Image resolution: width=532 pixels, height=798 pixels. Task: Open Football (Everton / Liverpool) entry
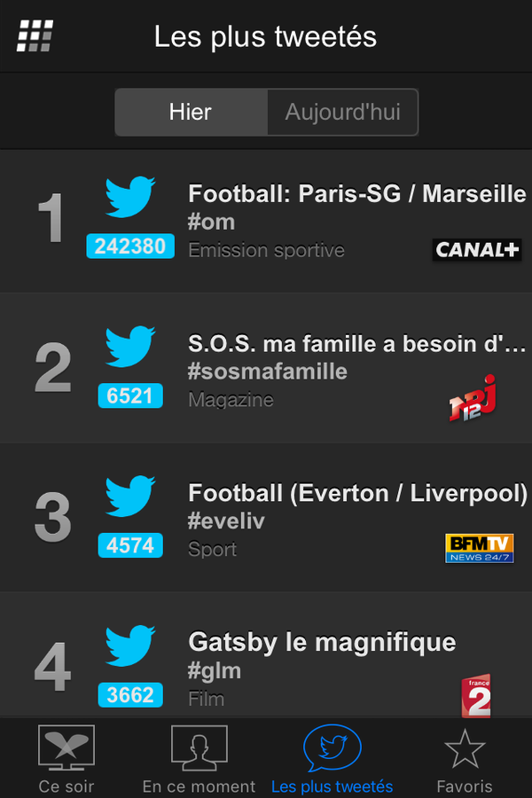tap(266, 518)
